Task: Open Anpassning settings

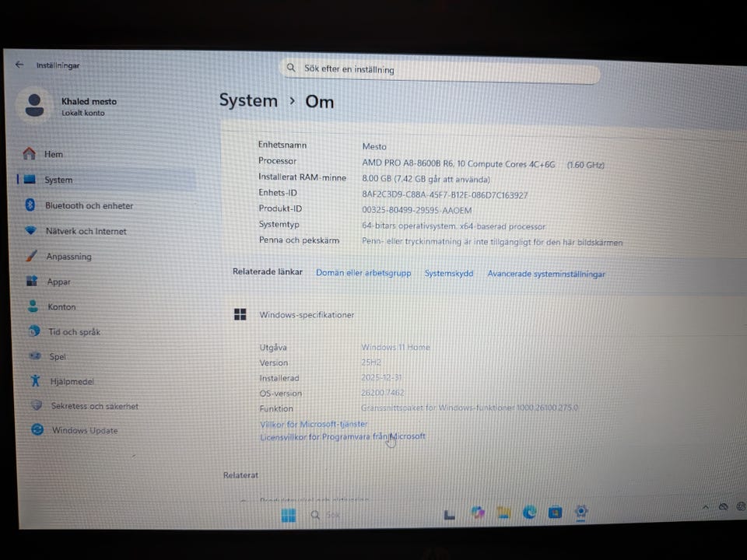Action: (68, 256)
